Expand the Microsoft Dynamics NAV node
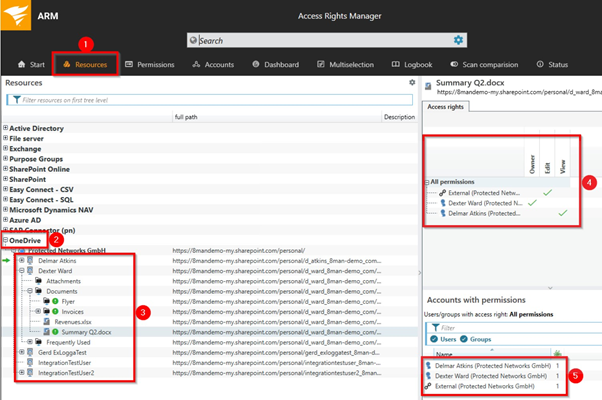The width and height of the screenshot is (602, 400). [x=5, y=209]
